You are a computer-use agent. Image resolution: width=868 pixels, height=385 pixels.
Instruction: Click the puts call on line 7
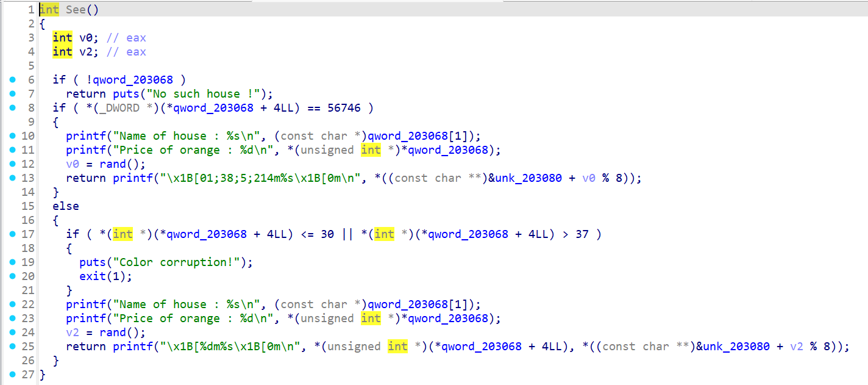click(x=126, y=94)
